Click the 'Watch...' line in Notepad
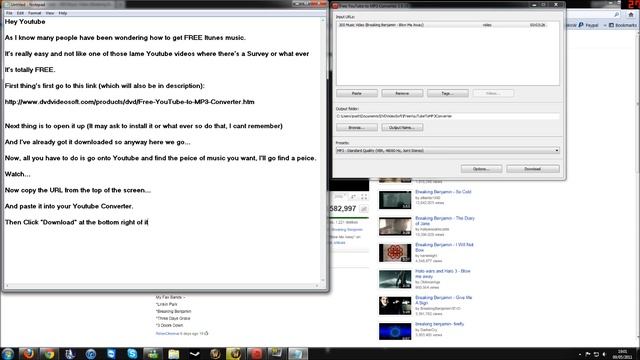 click(18, 174)
